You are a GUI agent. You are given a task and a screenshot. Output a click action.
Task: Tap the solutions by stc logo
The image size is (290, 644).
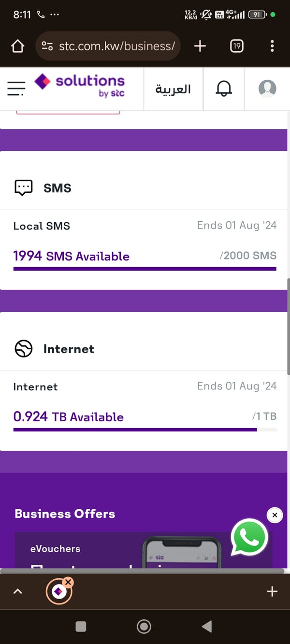pos(80,86)
